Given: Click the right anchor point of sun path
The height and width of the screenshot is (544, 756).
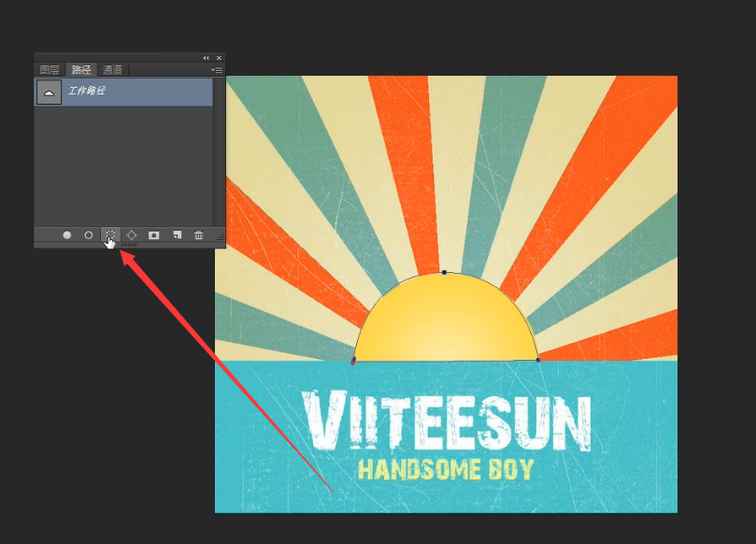Looking at the screenshot, I should (x=538, y=360).
